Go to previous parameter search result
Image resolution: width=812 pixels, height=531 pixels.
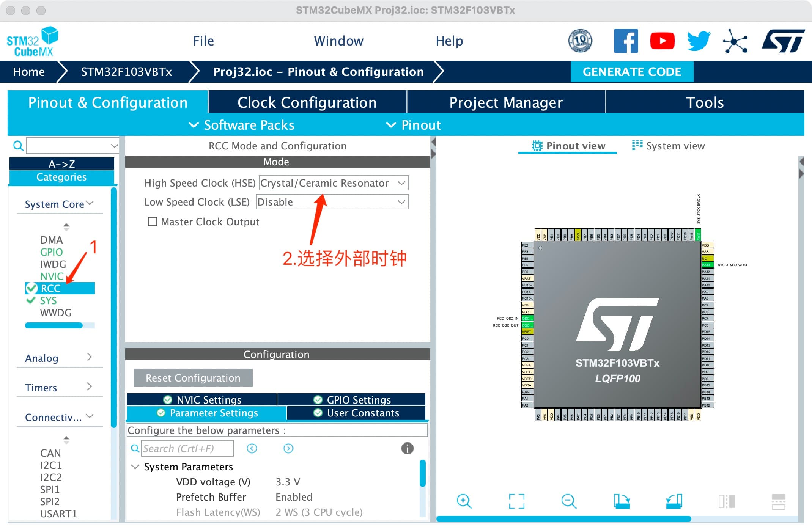[252, 448]
